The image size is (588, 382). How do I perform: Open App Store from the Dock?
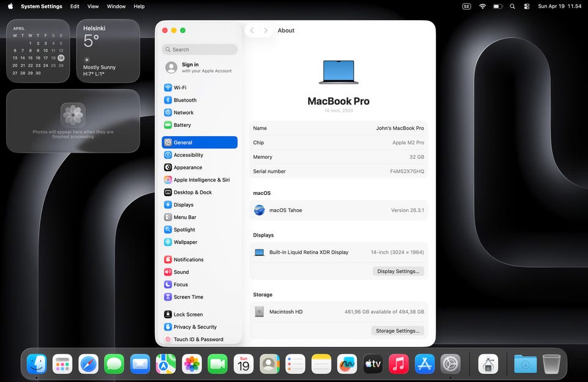(424, 364)
